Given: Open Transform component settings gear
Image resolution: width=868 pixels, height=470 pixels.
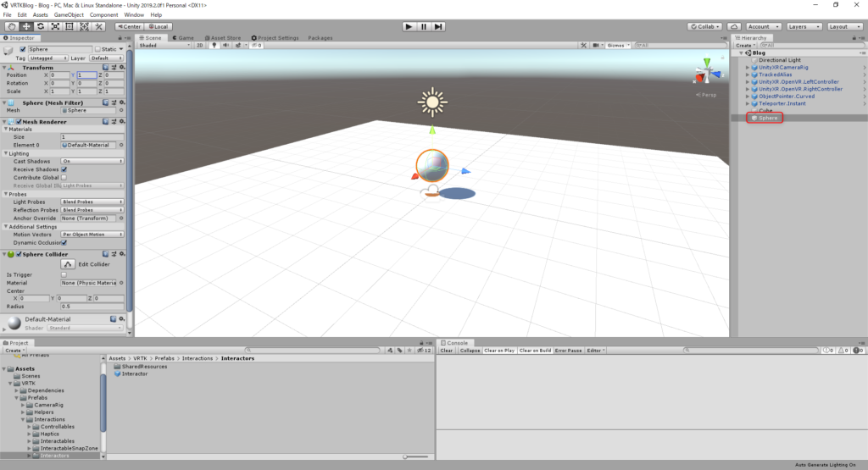Looking at the screenshot, I should 122,67.
